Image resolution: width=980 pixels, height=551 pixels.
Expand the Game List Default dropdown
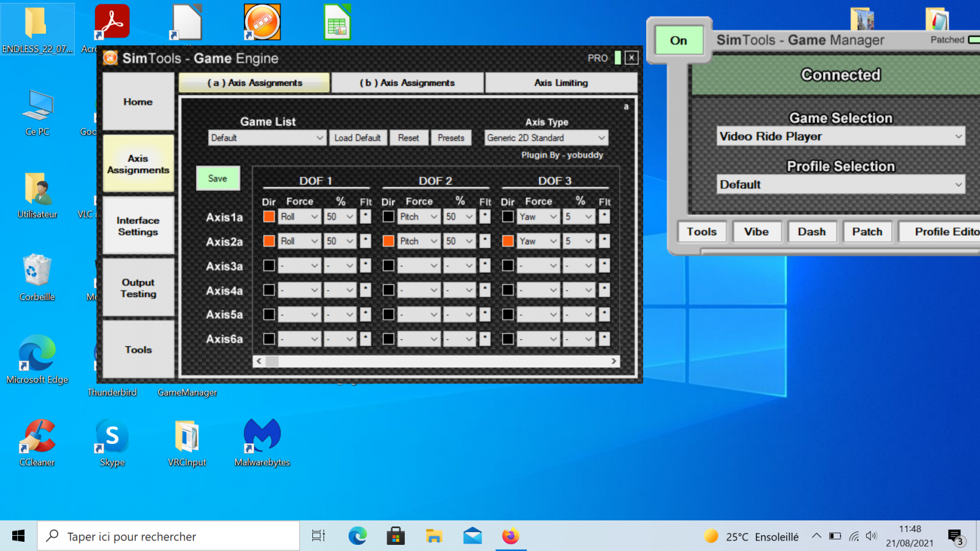(266, 138)
